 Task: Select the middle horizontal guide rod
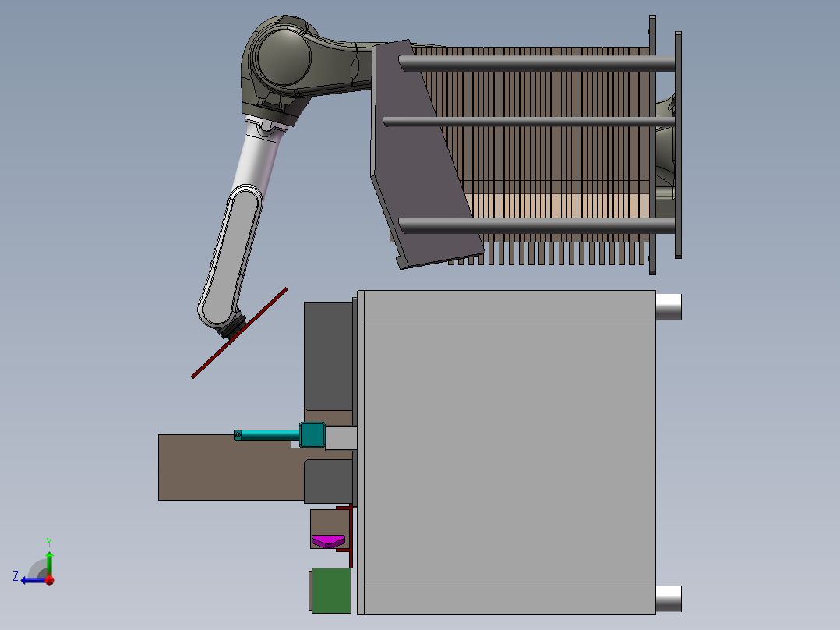click(x=529, y=122)
